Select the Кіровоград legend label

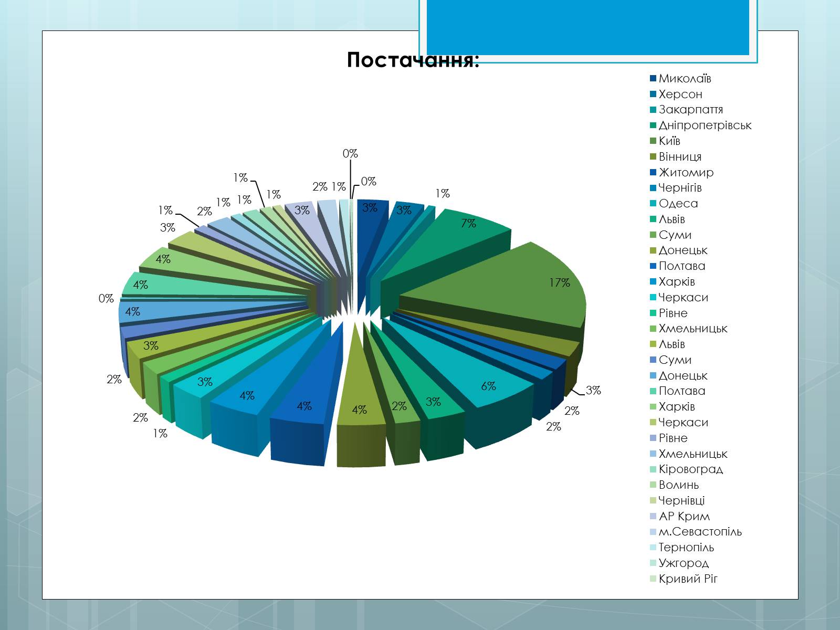point(691,469)
